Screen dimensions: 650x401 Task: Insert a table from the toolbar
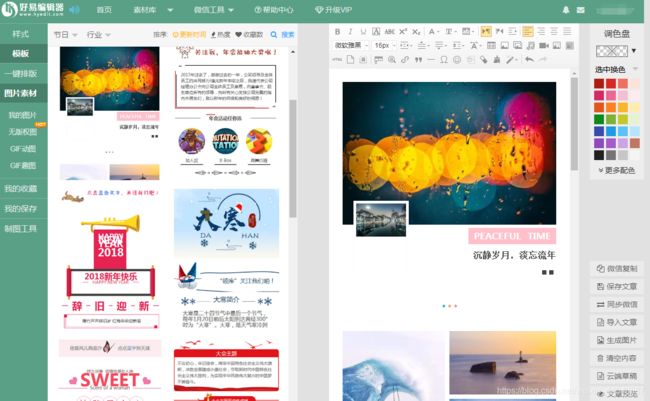(x=491, y=45)
